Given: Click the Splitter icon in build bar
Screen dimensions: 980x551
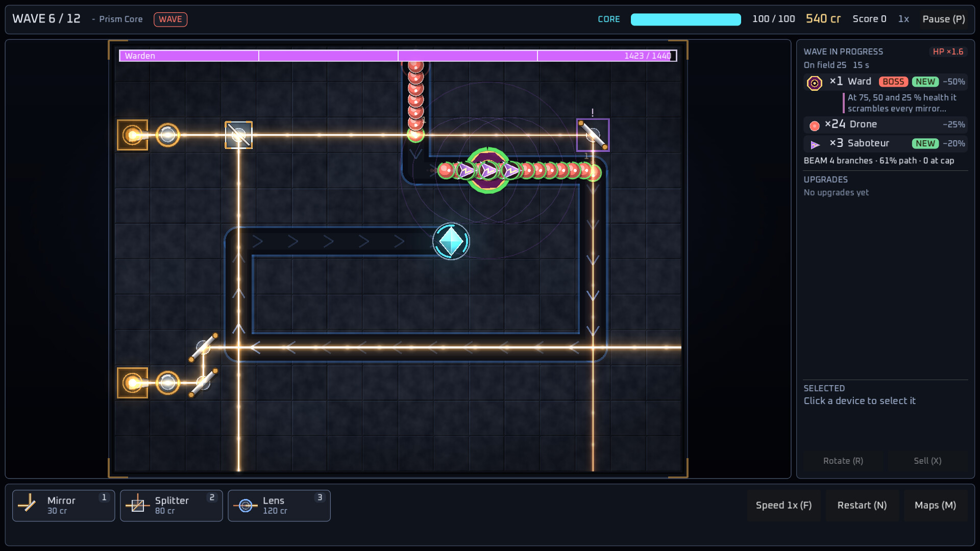Looking at the screenshot, I should point(137,504).
